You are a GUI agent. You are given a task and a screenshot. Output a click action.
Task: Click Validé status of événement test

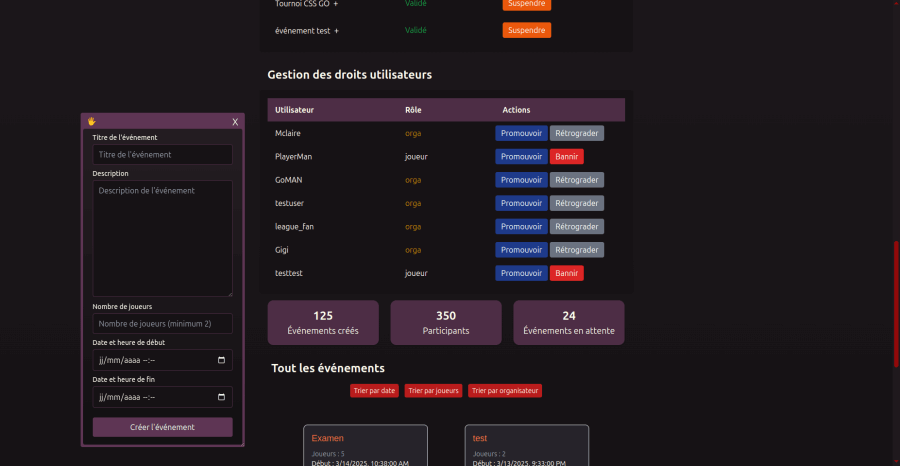(416, 30)
